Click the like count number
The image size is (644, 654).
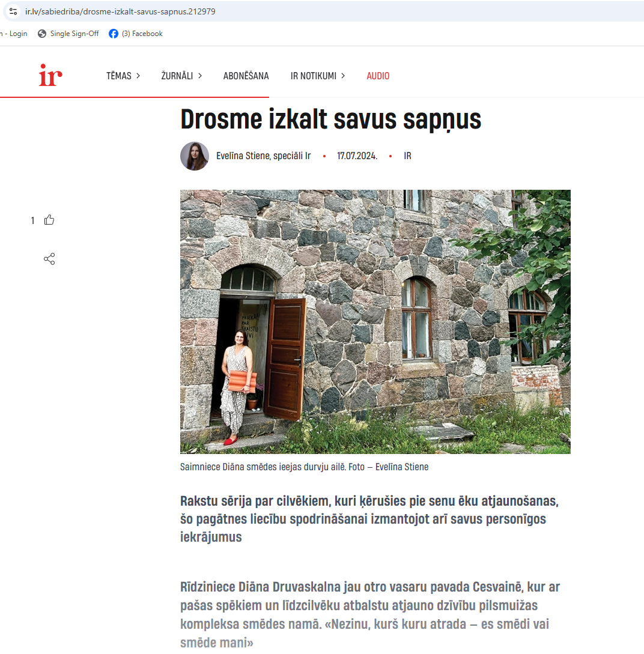(x=33, y=221)
